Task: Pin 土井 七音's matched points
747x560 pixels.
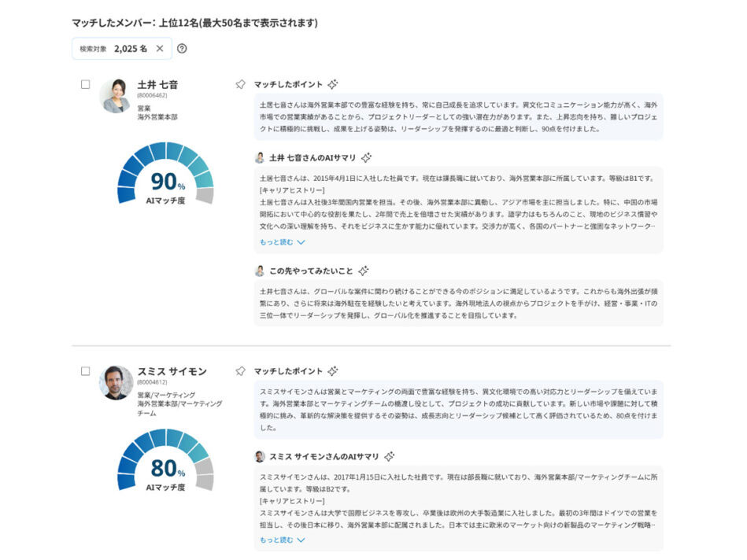Action: pos(241,84)
